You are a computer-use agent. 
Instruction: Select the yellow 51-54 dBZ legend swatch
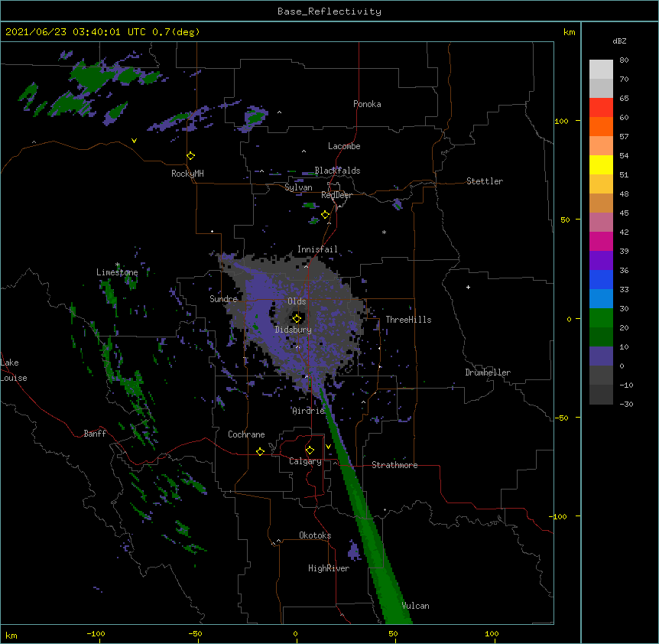[601, 164]
